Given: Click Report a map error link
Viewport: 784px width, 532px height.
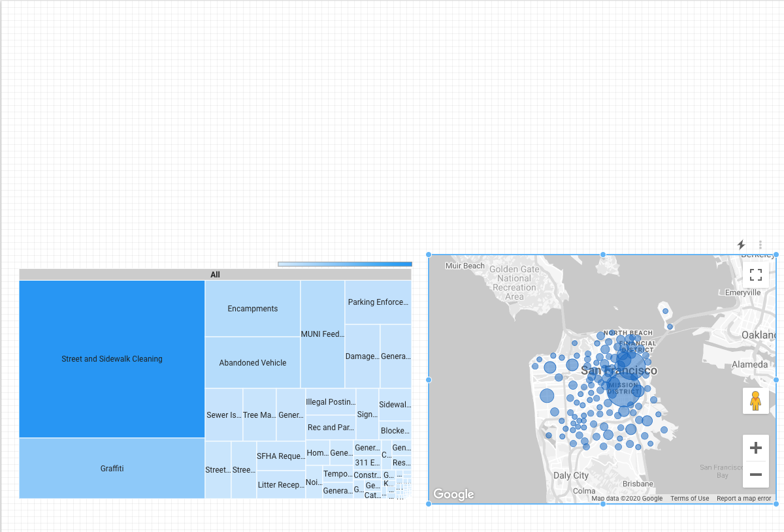Looking at the screenshot, I should click(743, 499).
